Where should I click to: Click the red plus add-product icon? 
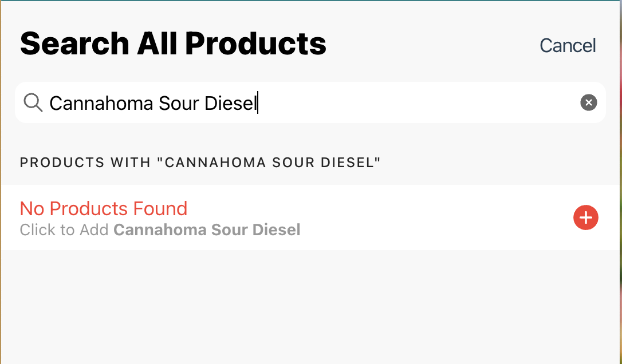point(585,218)
